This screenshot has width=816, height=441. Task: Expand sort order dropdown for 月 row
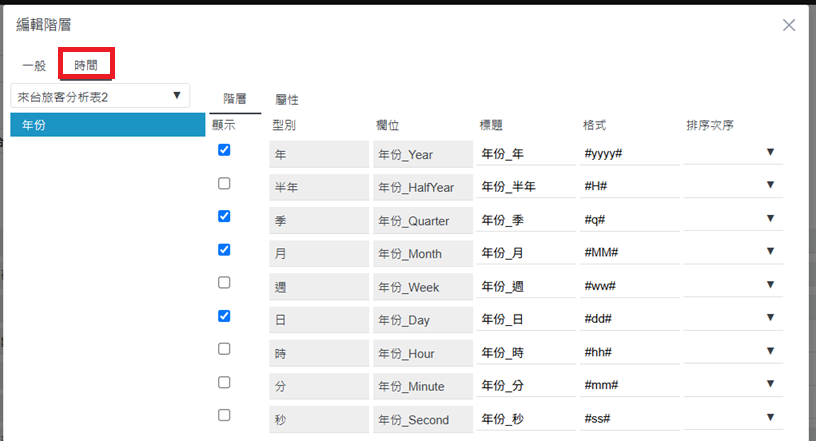(x=734, y=252)
